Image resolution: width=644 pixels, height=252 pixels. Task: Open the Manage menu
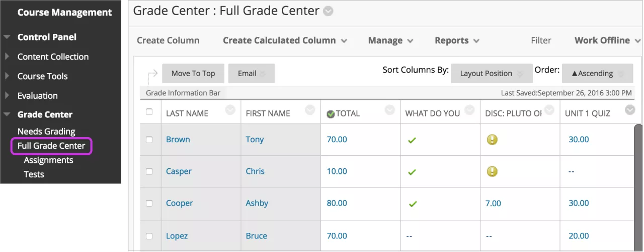click(x=390, y=41)
